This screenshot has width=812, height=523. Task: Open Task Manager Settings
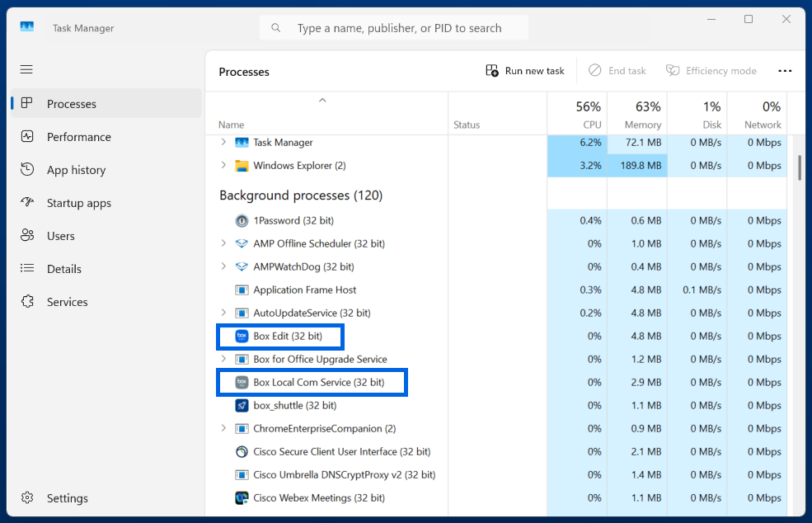coord(66,498)
